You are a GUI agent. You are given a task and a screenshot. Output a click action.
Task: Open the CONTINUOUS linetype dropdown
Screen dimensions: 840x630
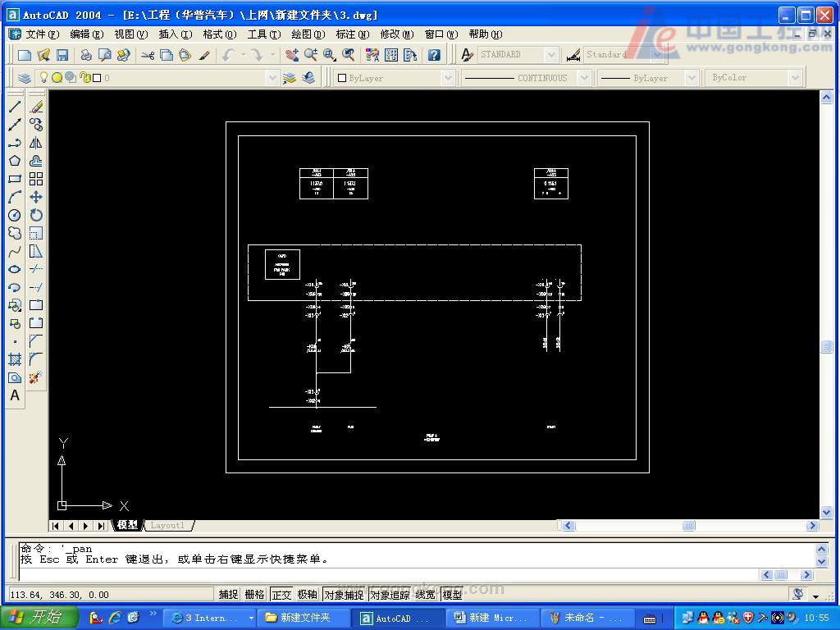[584, 78]
